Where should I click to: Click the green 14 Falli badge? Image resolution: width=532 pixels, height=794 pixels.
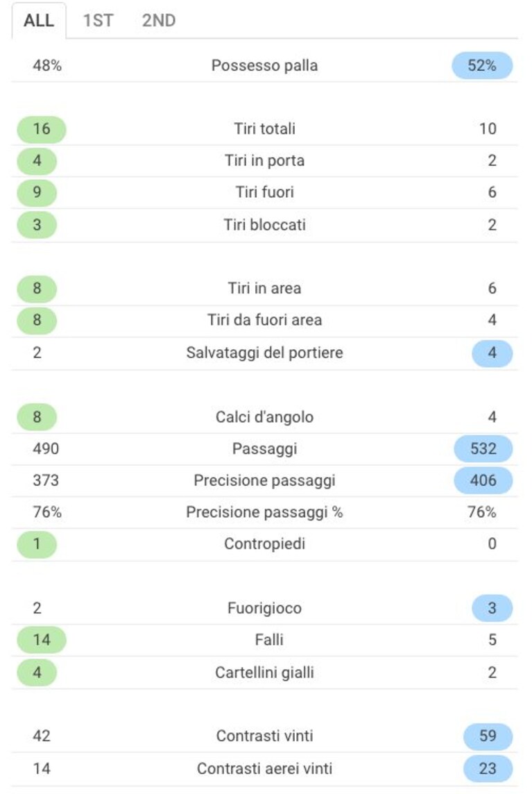(x=42, y=640)
